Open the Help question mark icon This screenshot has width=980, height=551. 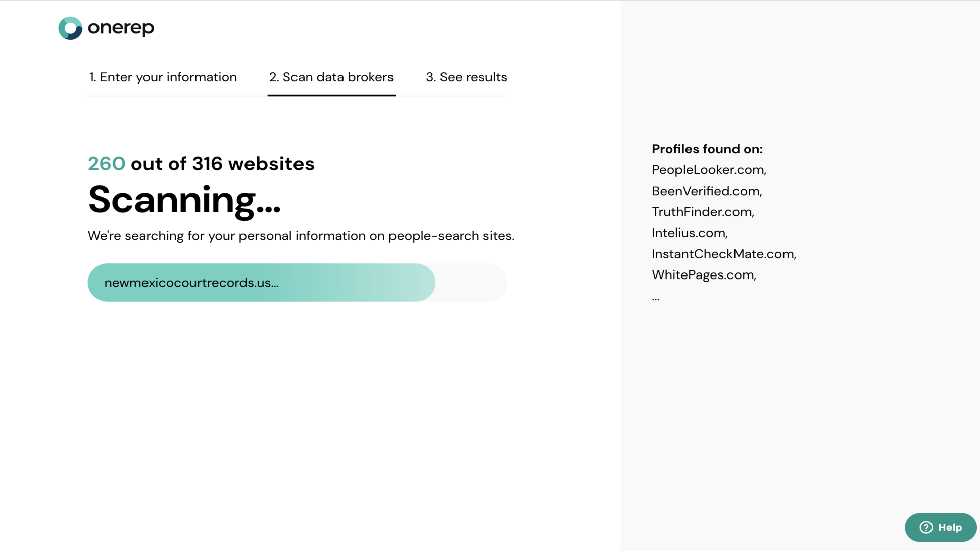(926, 527)
